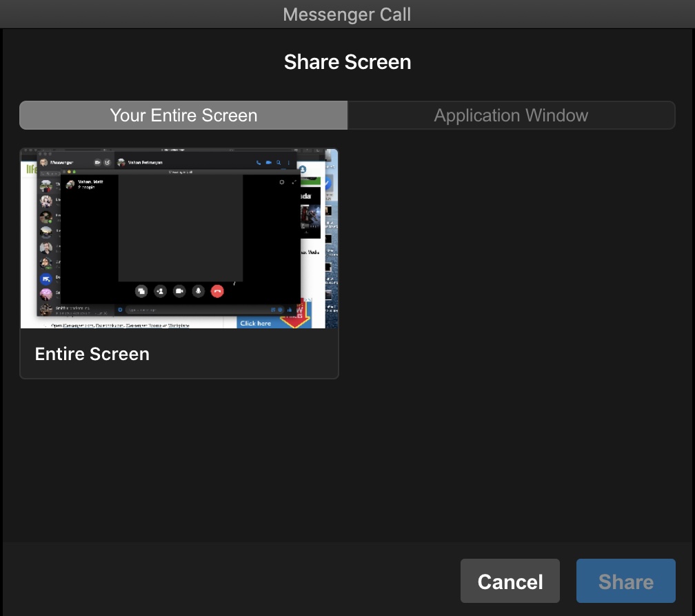Open the compose new message icon
The image size is (695, 616).
(108, 162)
